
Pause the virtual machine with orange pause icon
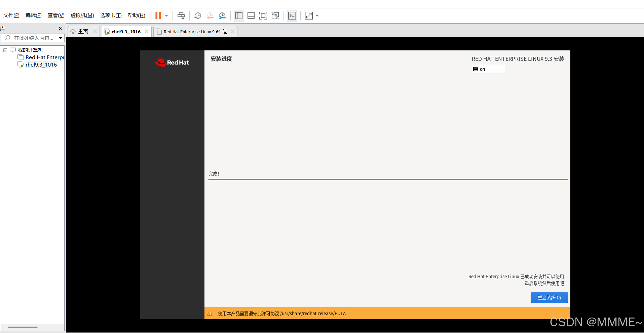[158, 16]
